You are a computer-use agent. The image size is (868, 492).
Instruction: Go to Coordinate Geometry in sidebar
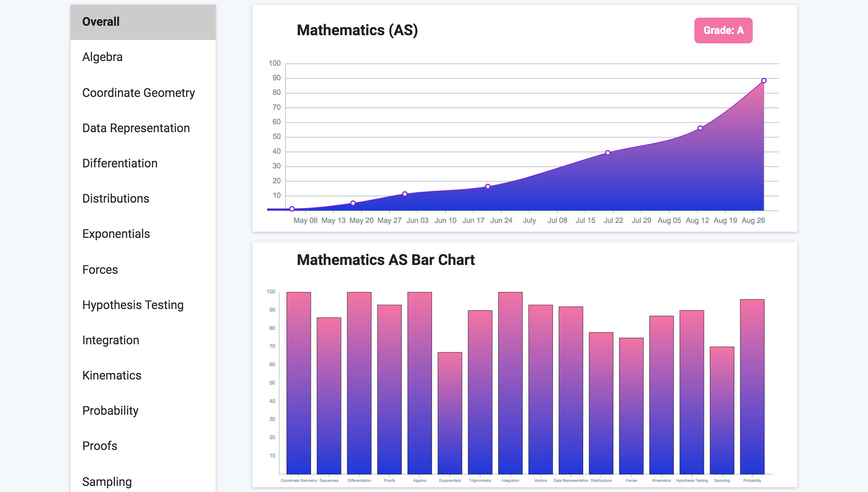[138, 93]
